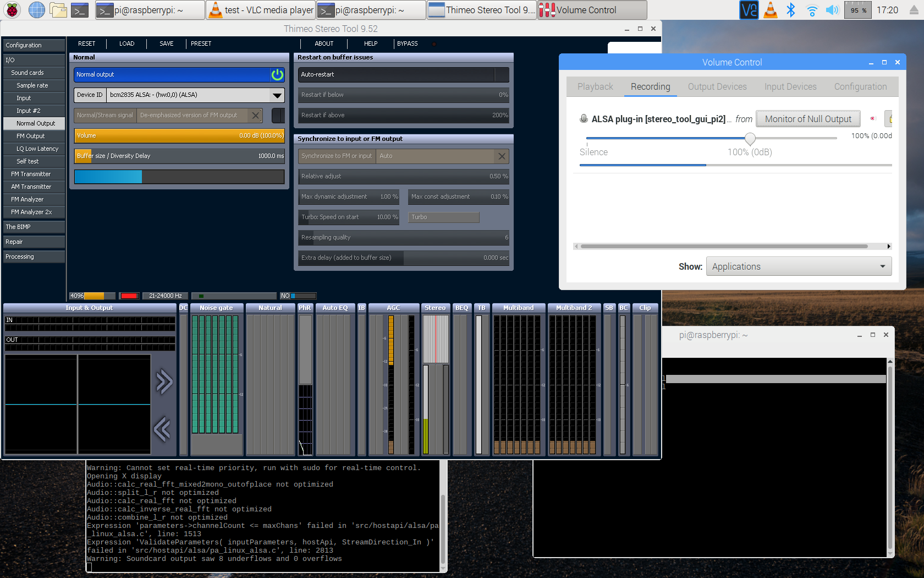Viewport: 924px width, 578px height.
Task: Switch to Playback tab in Volume Control
Action: pyautogui.click(x=595, y=86)
